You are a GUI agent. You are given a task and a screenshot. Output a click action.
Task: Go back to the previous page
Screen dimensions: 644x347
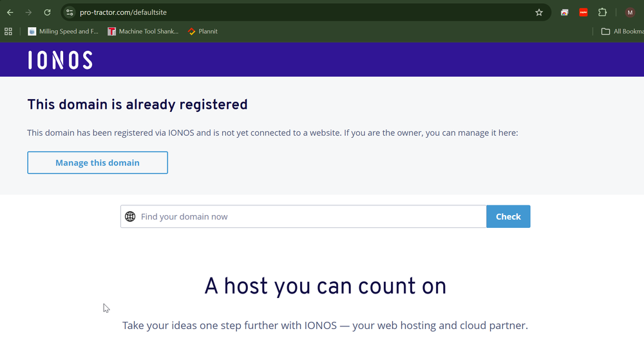point(10,12)
